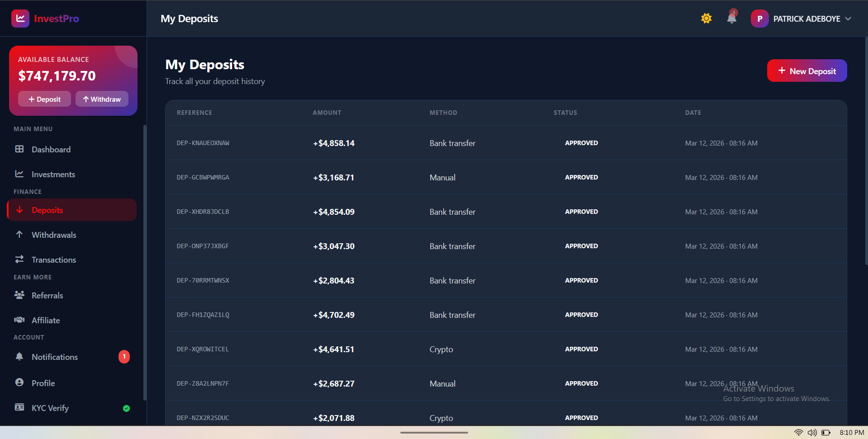Viewport: 868px width, 439px height.
Task: Click the green KYC verified checkmark badge
Action: (126, 408)
